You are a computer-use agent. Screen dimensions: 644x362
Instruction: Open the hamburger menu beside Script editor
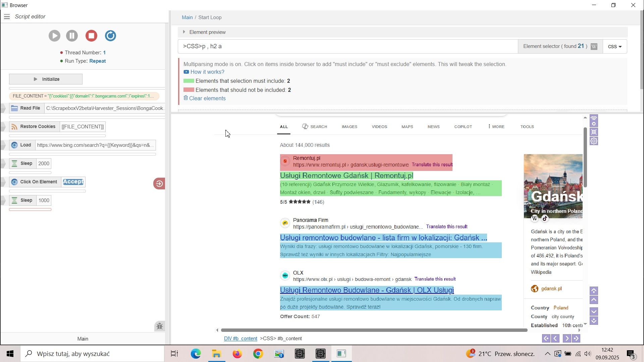pos(7,17)
